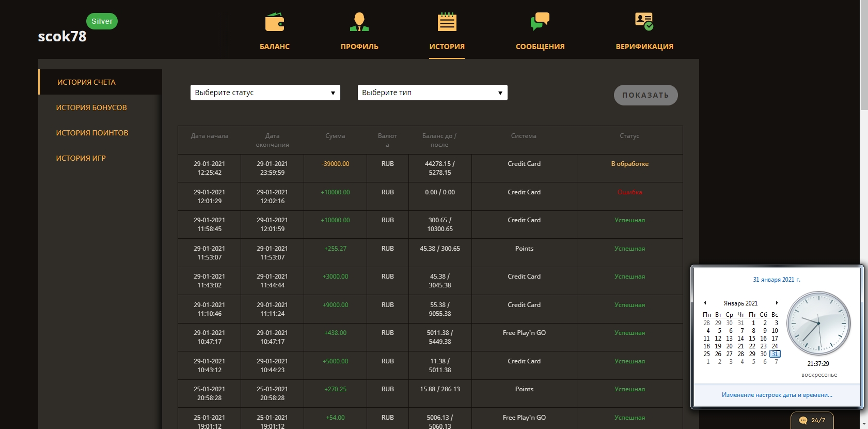Select ИСТОРИЯ СЧЕТА in sidebar
Viewport: 868px width, 429px height.
[100, 82]
